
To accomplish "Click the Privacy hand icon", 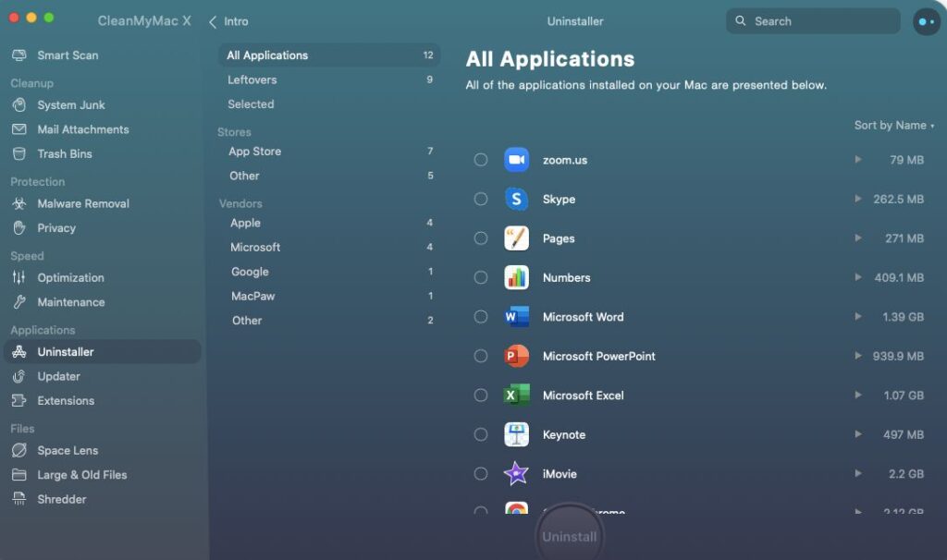I will coord(19,227).
